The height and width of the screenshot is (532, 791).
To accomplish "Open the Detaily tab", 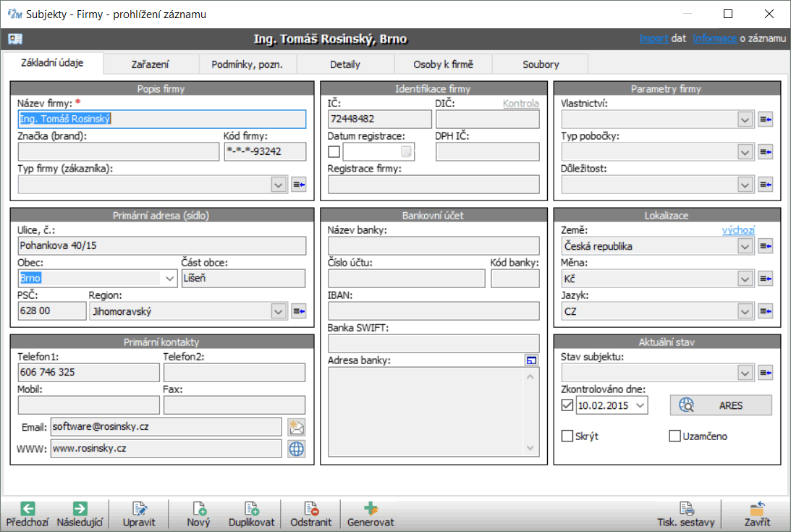I will coord(345,64).
